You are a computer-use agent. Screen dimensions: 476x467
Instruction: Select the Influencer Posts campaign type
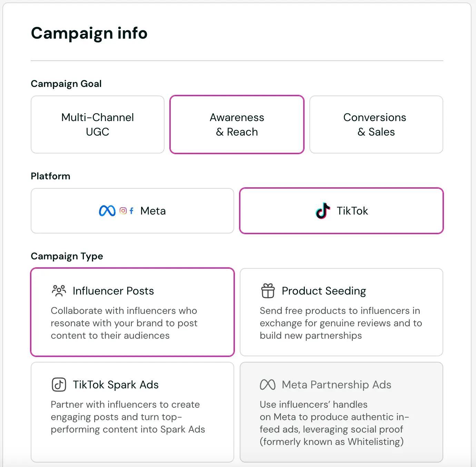132,312
